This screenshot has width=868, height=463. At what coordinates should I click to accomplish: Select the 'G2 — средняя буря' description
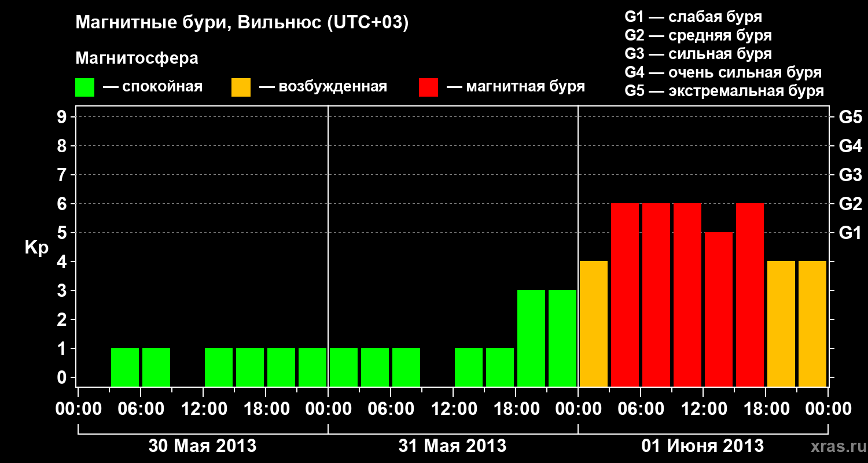coord(698,35)
